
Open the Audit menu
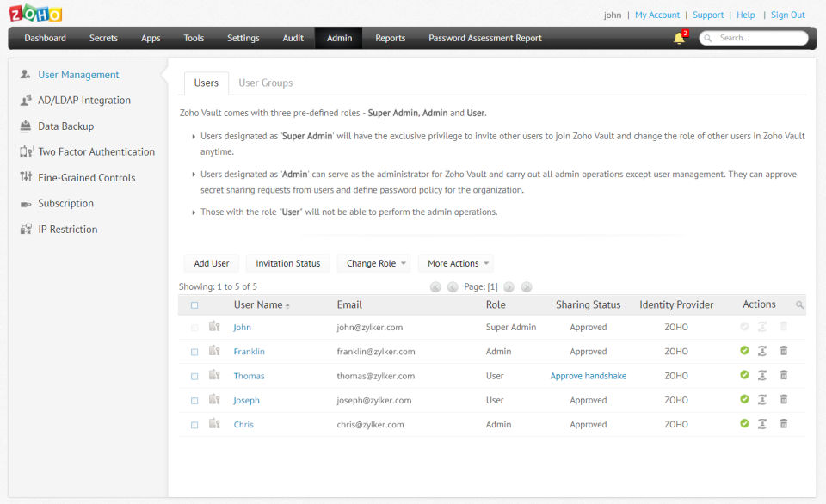point(293,38)
